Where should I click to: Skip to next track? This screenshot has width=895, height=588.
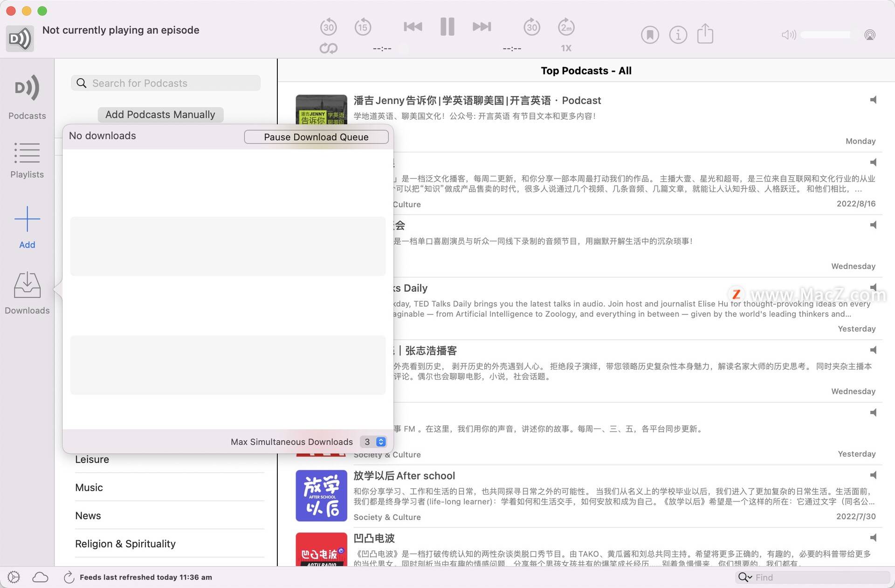pos(482,27)
